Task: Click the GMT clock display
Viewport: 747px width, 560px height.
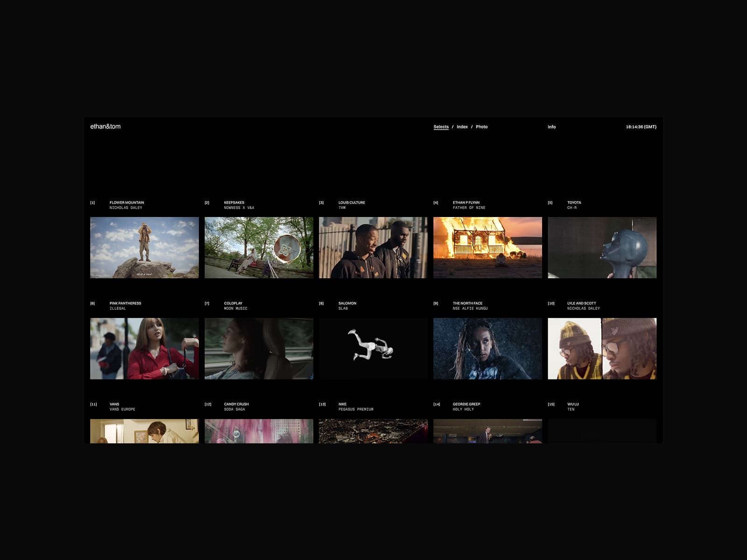Action: [641, 126]
